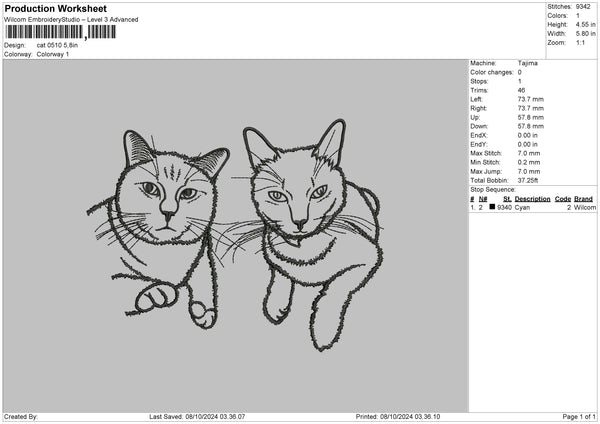Image resolution: width=600 pixels, height=424 pixels.
Task: Click the Printed timestamp
Action: 398,417
